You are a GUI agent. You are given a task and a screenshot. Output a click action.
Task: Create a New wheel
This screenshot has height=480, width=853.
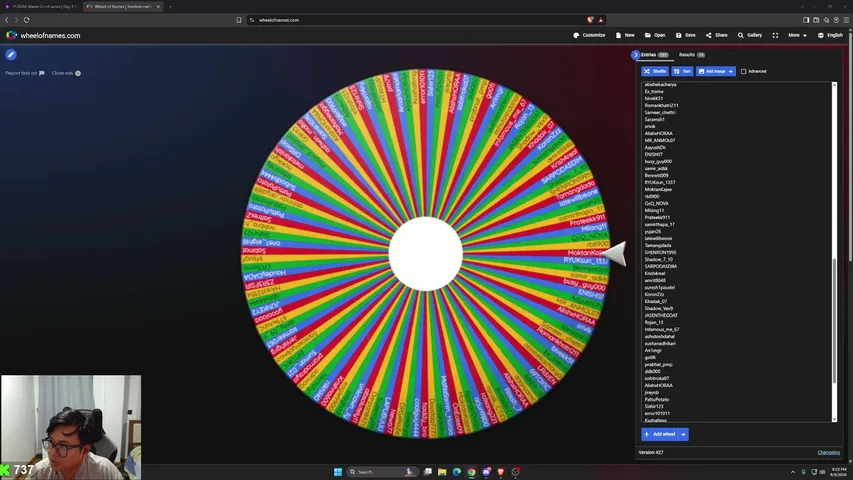pyautogui.click(x=625, y=35)
